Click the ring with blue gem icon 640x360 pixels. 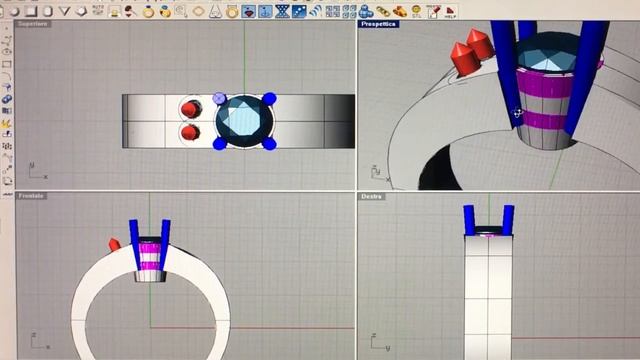click(165, 11)
